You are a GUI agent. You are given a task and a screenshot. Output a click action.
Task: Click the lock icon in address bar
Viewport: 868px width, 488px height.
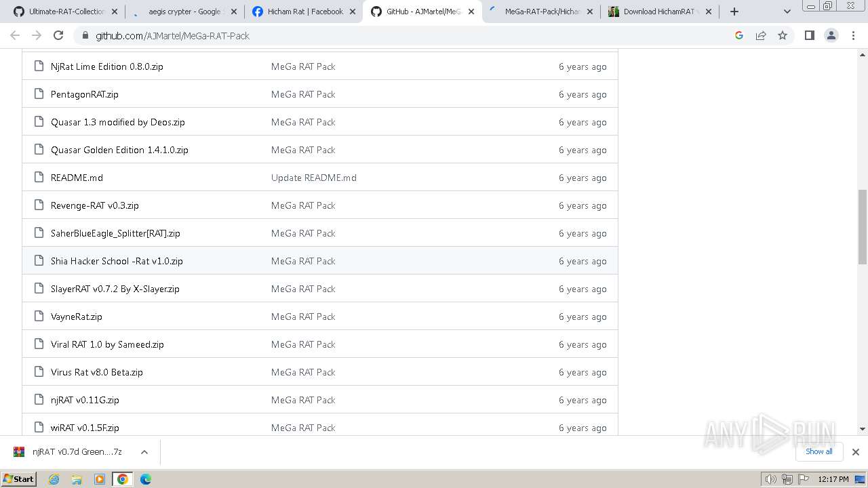point(85,35)
